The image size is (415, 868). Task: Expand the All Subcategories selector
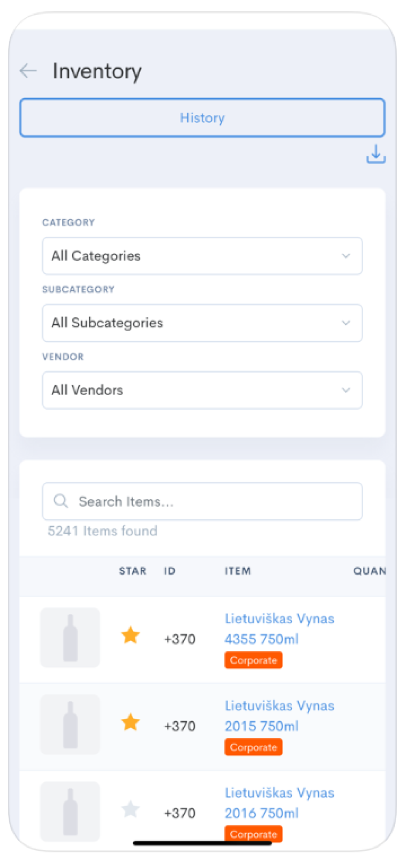202,323
